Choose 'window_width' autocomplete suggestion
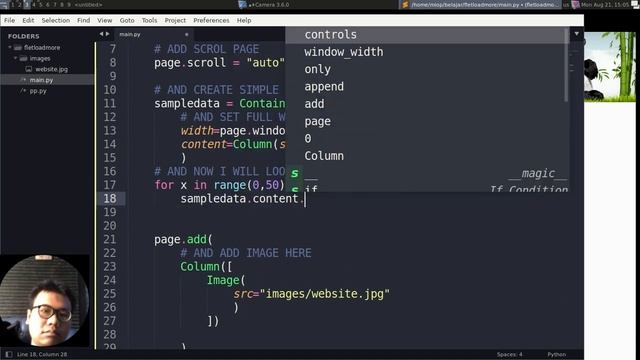Screen dimensions: 640x360 pyautogui.click(x=427, y=52)
